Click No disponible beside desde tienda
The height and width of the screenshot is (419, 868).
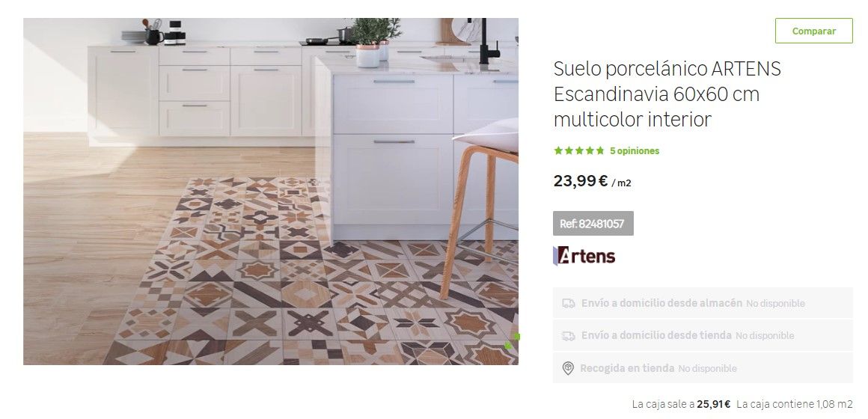click(x=765, y=335)
